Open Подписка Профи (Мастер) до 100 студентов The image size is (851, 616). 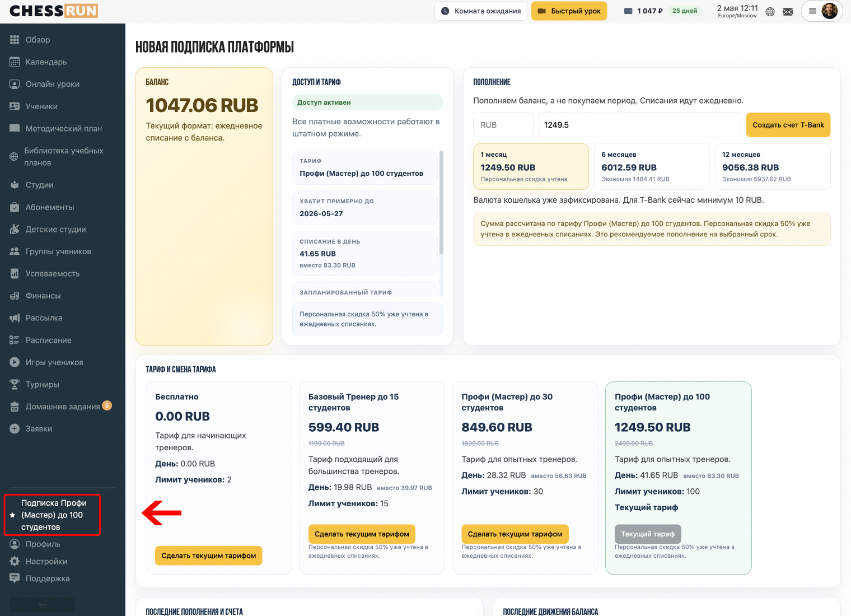pyautogui.click(x=53, y=515)
